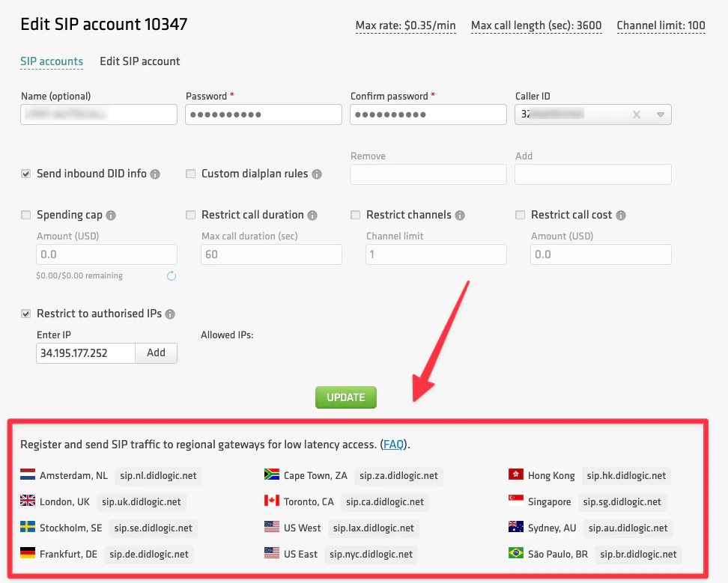This screenshot has height=583, width=728.
Task: Refresh the spending cap remaining balance
Action: [171, 276]
